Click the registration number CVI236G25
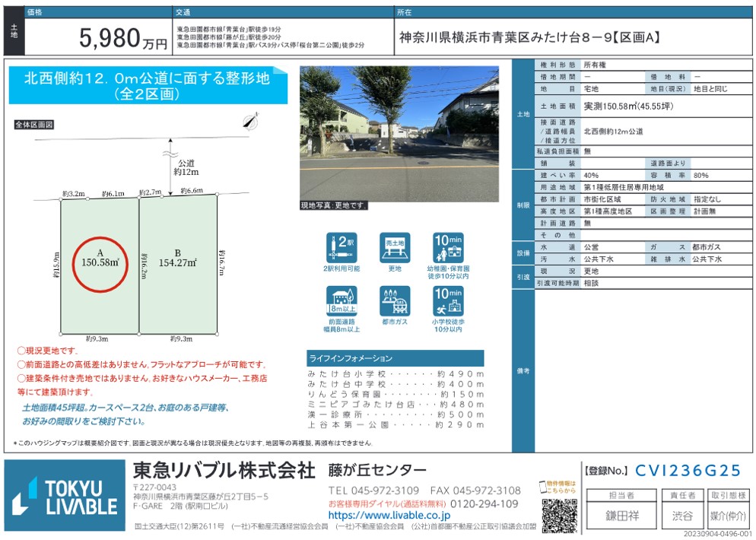The width and height of the screenshot is (756, 540). (x=687, y=471)
